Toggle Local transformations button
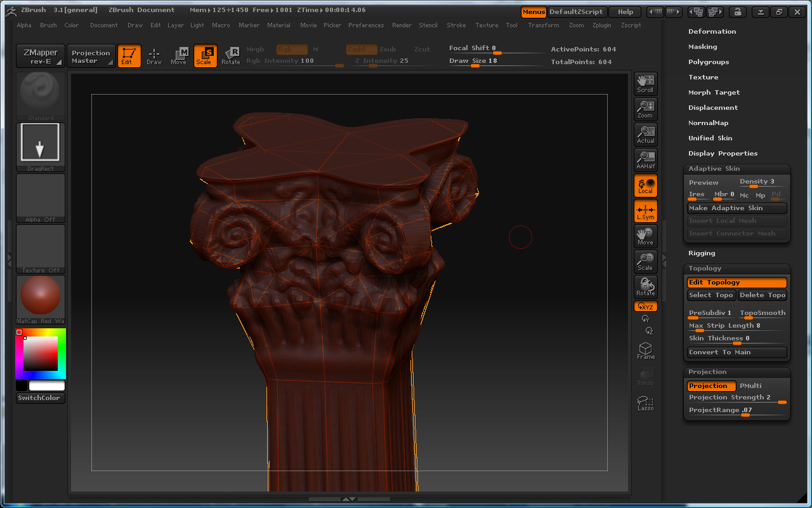Image resolution: width=812 pixels, height=508 pixels. pyautogui.click(x=645, y=185)
